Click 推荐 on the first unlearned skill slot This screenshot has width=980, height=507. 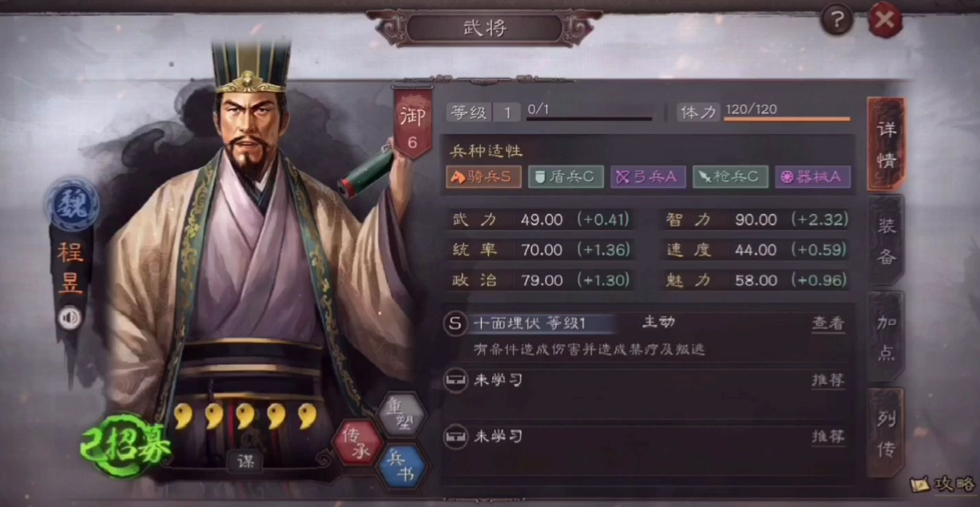point(828,380)
